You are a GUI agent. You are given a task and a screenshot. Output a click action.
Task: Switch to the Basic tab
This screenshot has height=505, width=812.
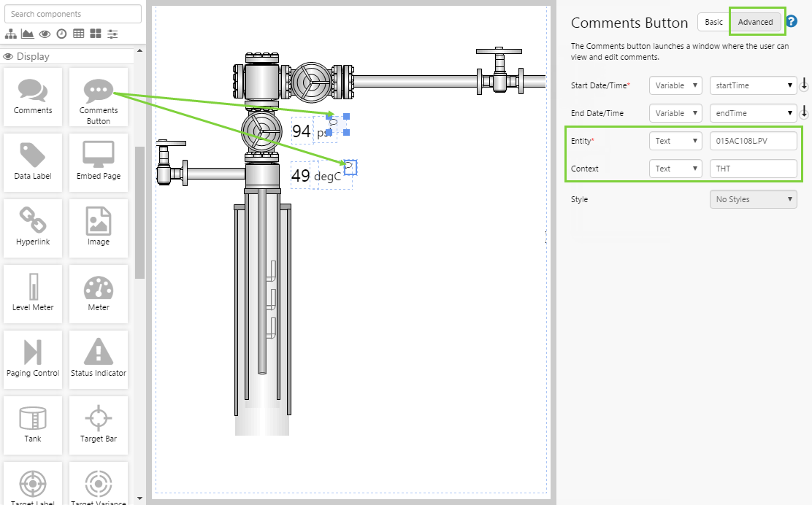713,22
